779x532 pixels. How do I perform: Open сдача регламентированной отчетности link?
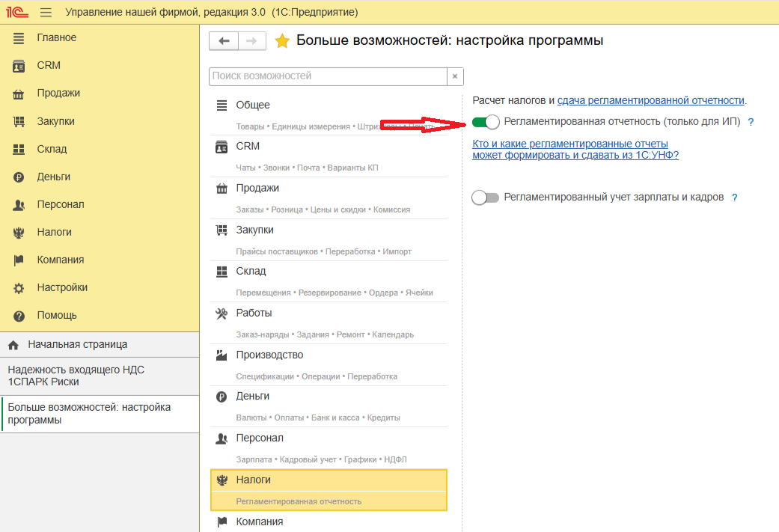tap(650, 100)
